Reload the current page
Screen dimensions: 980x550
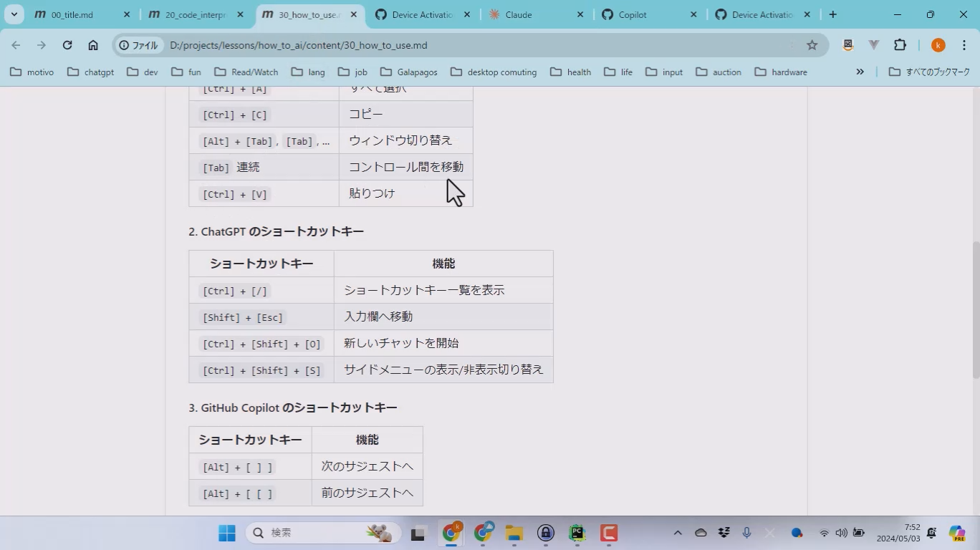click(67, 45)
